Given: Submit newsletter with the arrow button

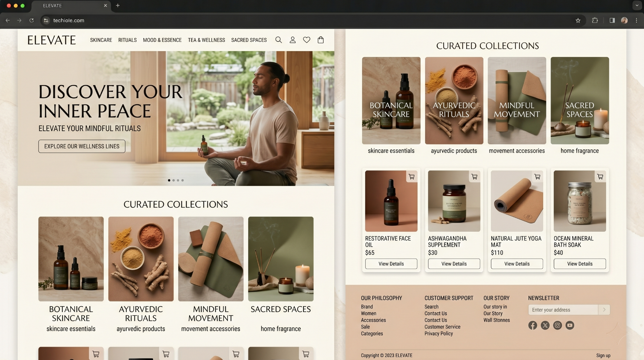Looking at the screenshot, I should pyautogui.click(x=604, y=310).
